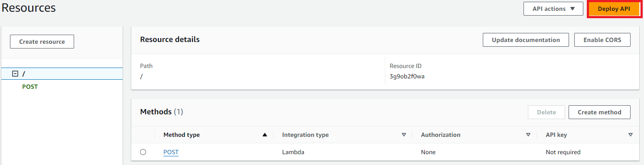Screen dimensions: 644x165
Task: Sort by Authorization column arrow
Action: tap(528, 135)
